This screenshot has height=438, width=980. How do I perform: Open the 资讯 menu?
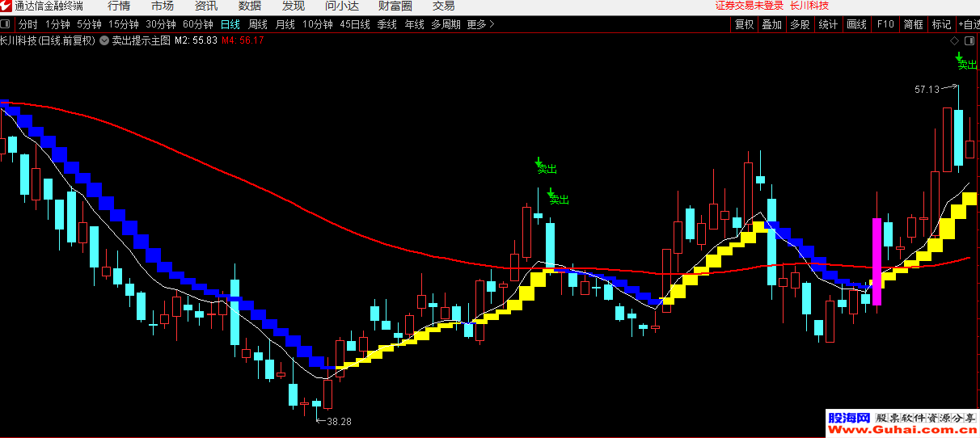pos(206,6)
